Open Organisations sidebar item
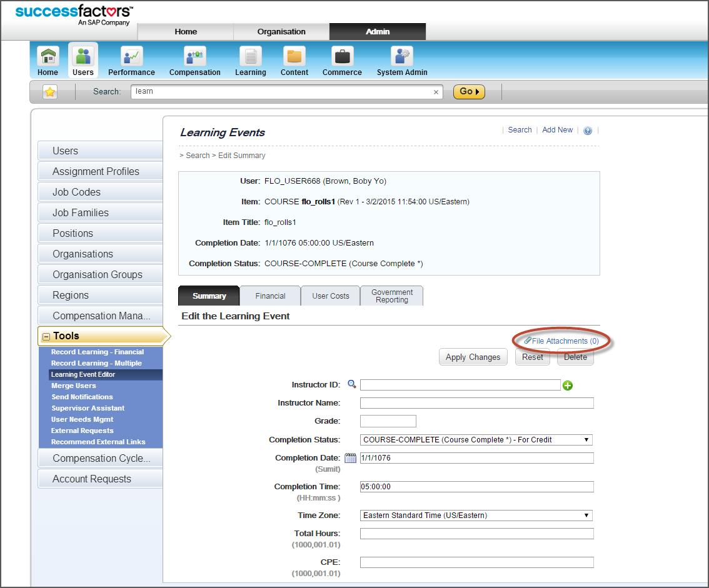Viewport: 709px width, 588px height. 101,254
